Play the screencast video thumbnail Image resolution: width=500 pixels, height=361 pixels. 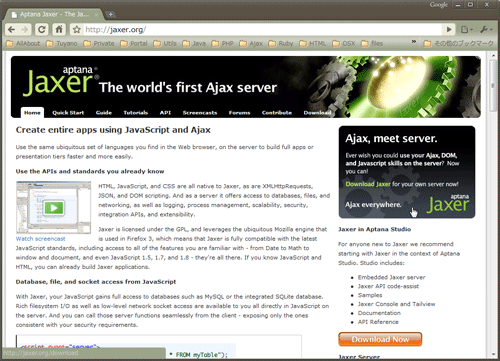[x=54, y=207]
